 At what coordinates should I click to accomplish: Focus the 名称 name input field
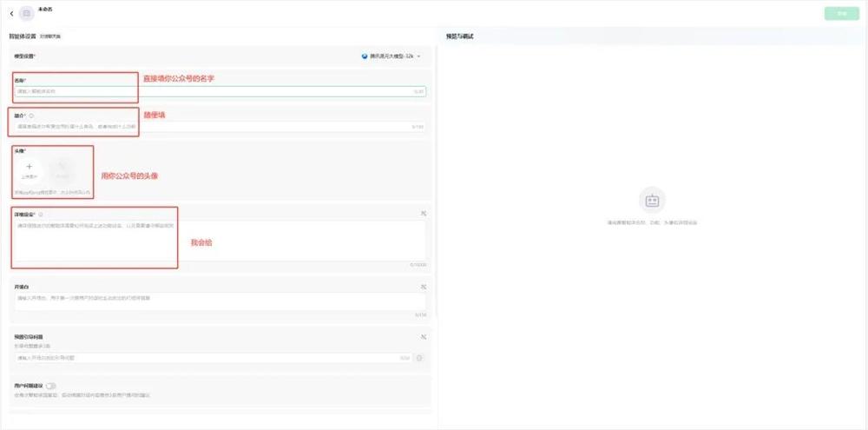(x=220, y=91)
